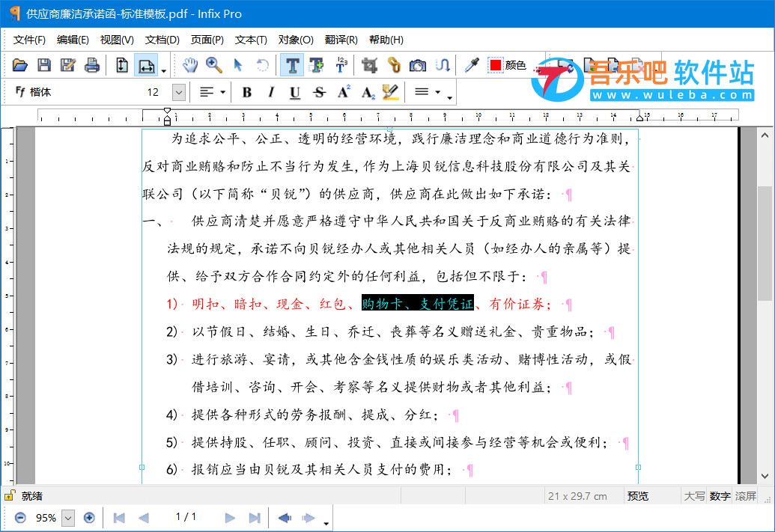The height and width of the screenshot is (532, 775).
Task: Choose the numbered Text 123 tool
Action: point(341,65)
